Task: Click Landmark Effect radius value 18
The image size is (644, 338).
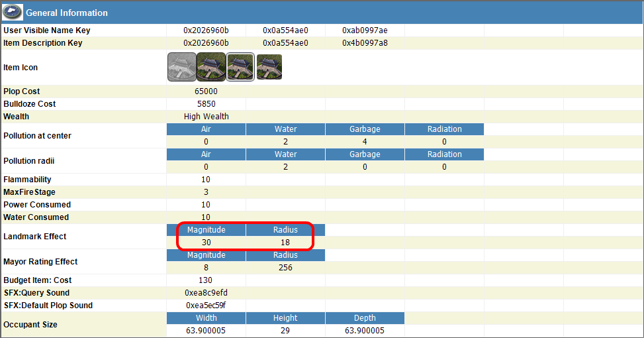Action: 285,243
